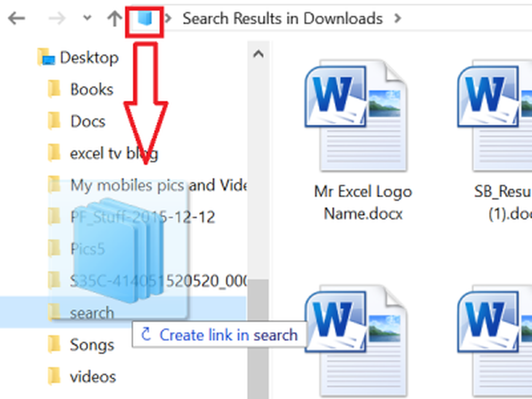Image resolution: width=532 pixels, height=399 pixels.
Task: Select Word document below Mr Excel Logo Name.docx
Action: coord(356,341)
